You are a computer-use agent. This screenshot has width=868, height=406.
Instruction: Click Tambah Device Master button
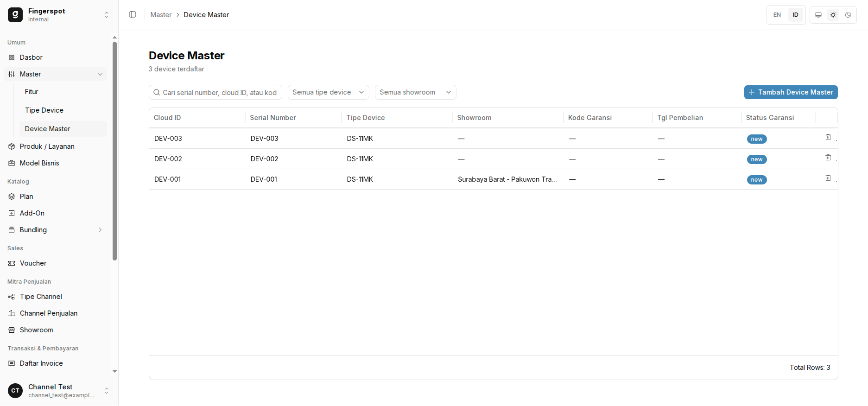point(791,92)
